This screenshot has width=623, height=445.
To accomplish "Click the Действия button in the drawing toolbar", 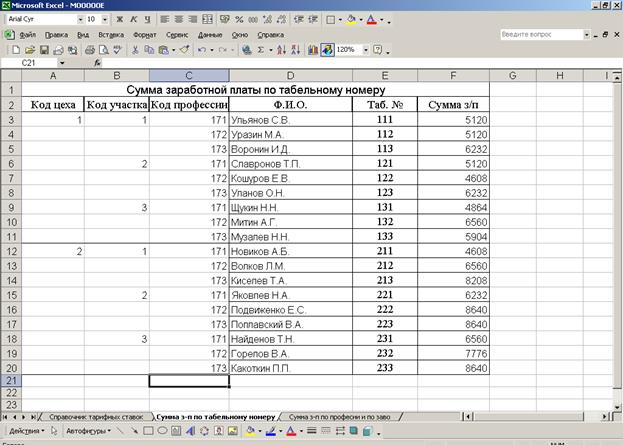I will tap(27, 430).
